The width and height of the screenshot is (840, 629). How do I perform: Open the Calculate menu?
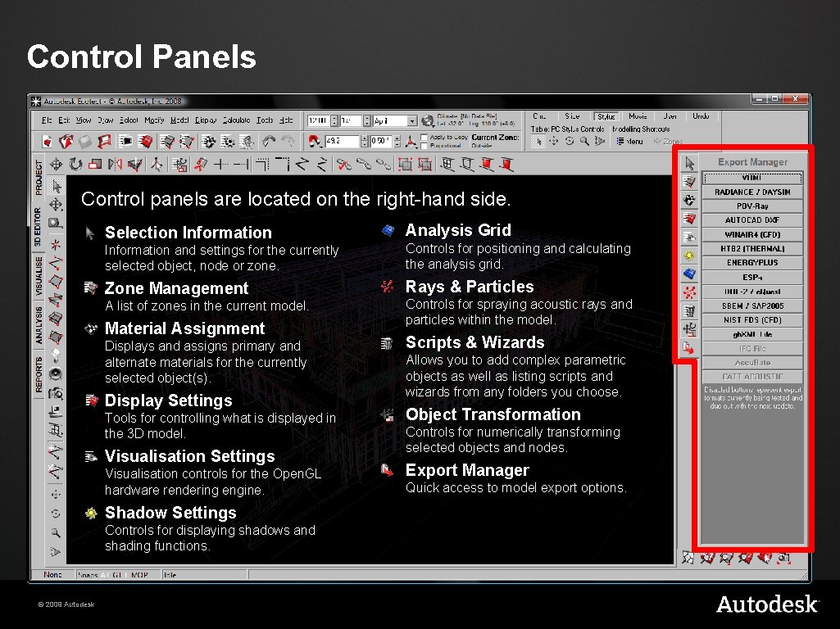(x=236, y=119)
